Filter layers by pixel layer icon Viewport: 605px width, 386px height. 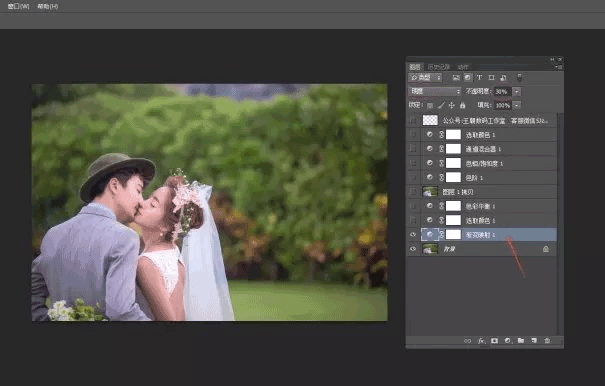click(x=456, y=78)
